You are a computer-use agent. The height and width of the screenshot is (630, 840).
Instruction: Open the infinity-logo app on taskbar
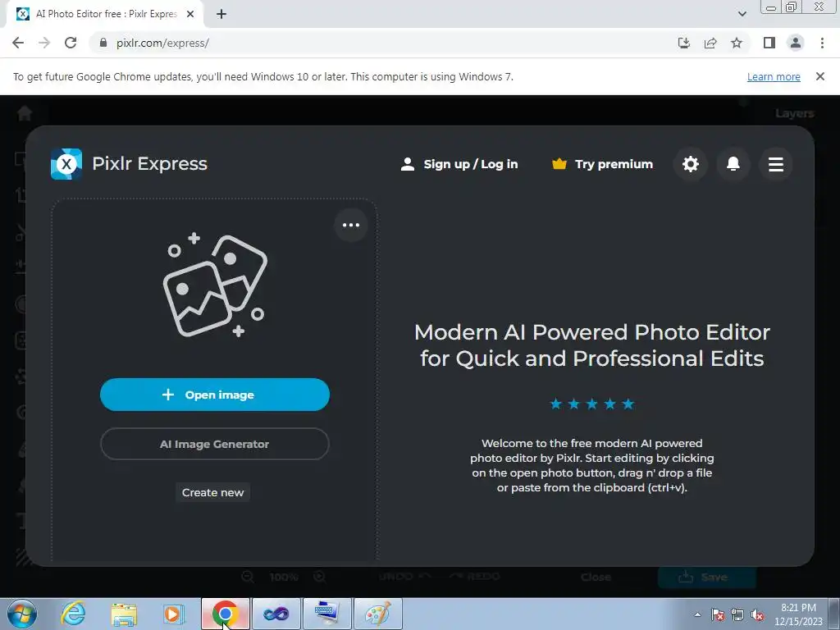coord(276,614)
